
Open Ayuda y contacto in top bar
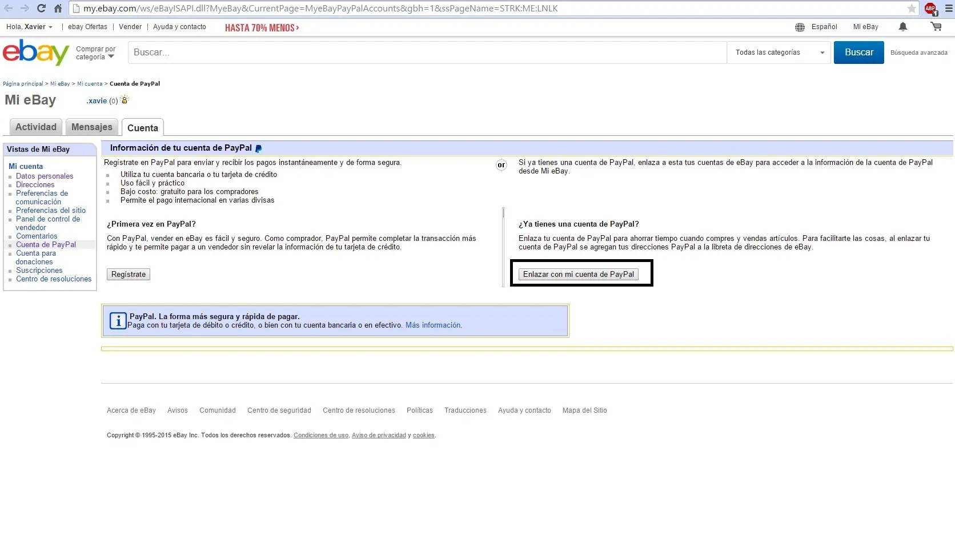point(179,27)
